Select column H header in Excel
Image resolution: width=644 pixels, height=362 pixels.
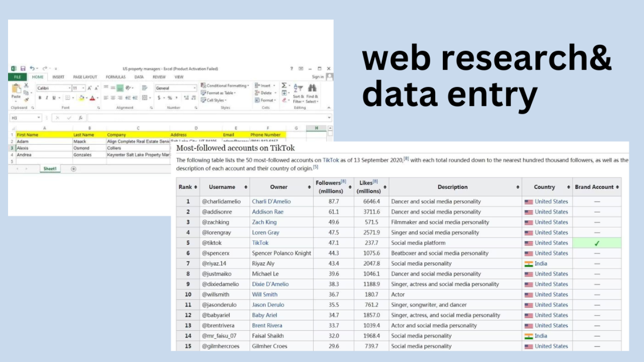tap(317, 128)
